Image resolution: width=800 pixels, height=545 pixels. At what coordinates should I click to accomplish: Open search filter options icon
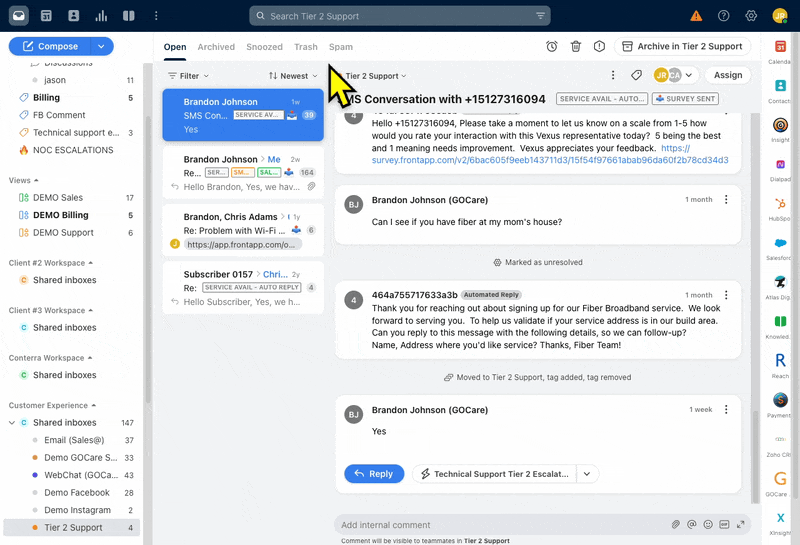tap(540, 16)
